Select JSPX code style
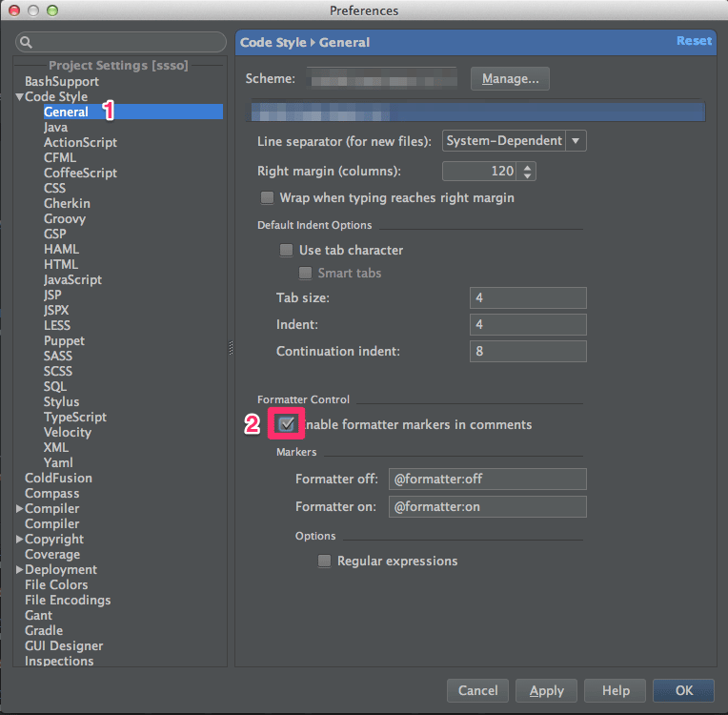Viewport: 728px width, 715px height. tap(56, 311)
